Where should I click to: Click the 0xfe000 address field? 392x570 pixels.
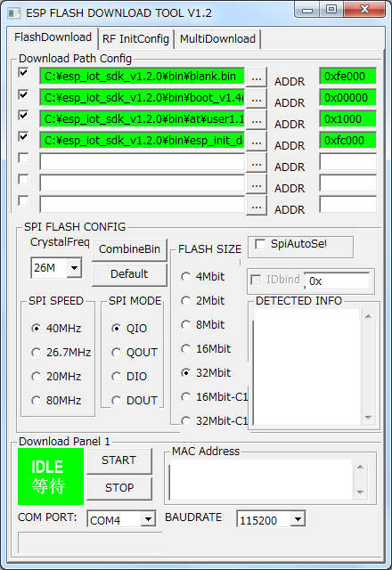pyautogui.click(x=347, y=77)
